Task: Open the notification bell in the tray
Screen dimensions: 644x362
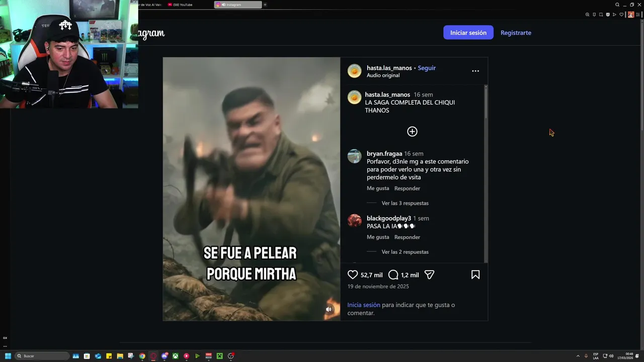Action: (x=637, y=356)
